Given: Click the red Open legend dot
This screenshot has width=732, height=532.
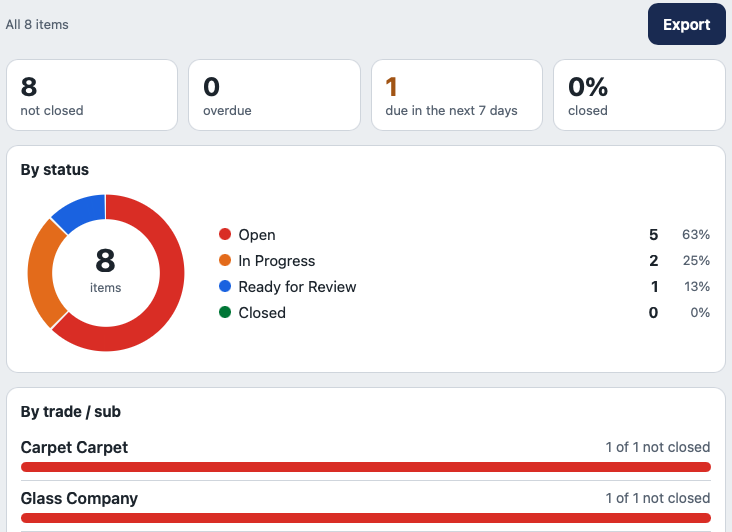Looking at the screenshot, I should [225, 234].
